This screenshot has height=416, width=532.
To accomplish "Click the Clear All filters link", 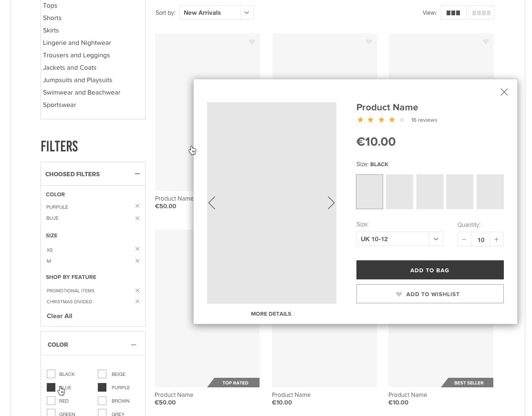I will point(59,316).
